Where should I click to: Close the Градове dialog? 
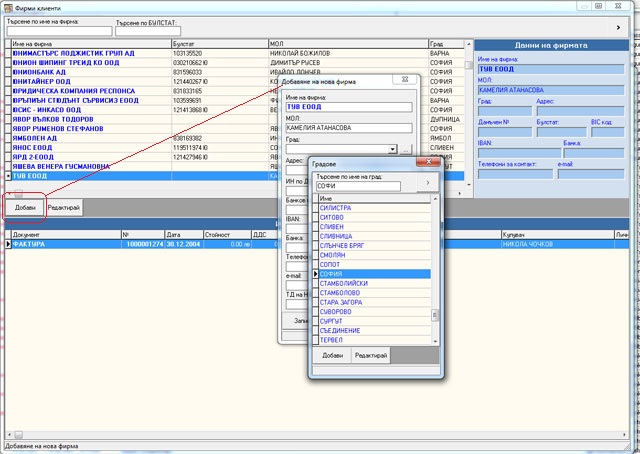pos(428,162)
